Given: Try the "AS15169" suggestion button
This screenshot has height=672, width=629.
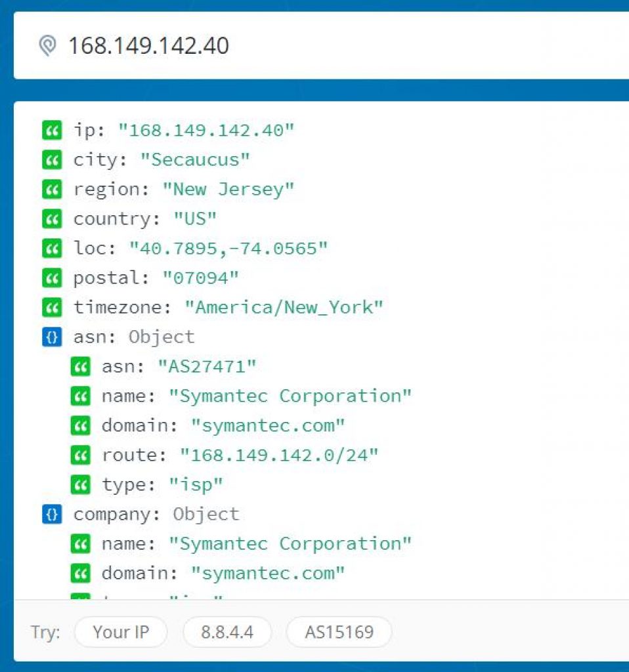Looking at the screenshot, I should [x=339, y=632].
